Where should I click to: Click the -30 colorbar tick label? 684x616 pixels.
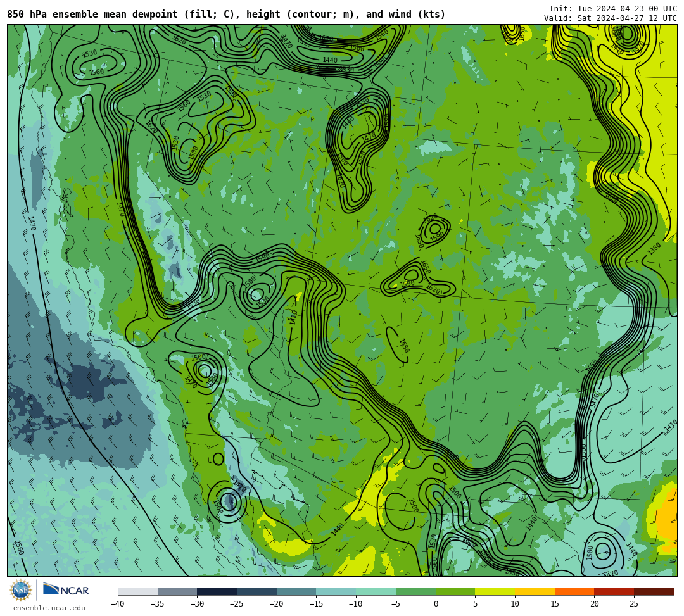click(x=197, y=604)
